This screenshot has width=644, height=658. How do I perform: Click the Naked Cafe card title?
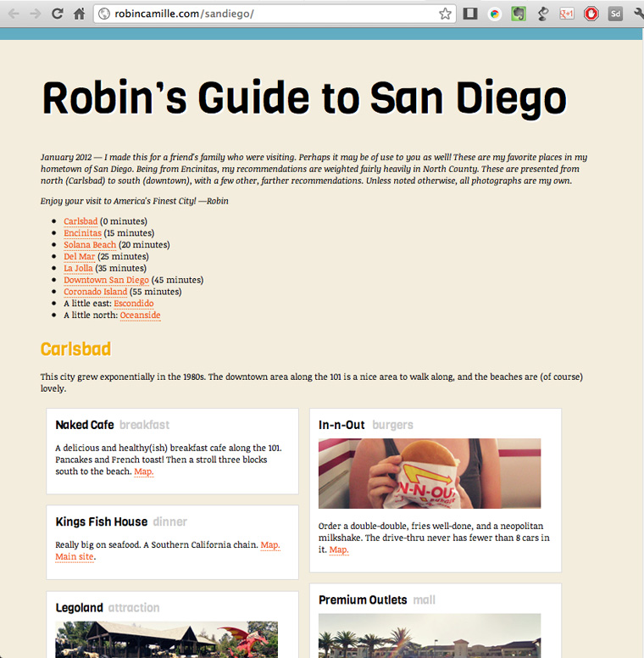point(85,425)
